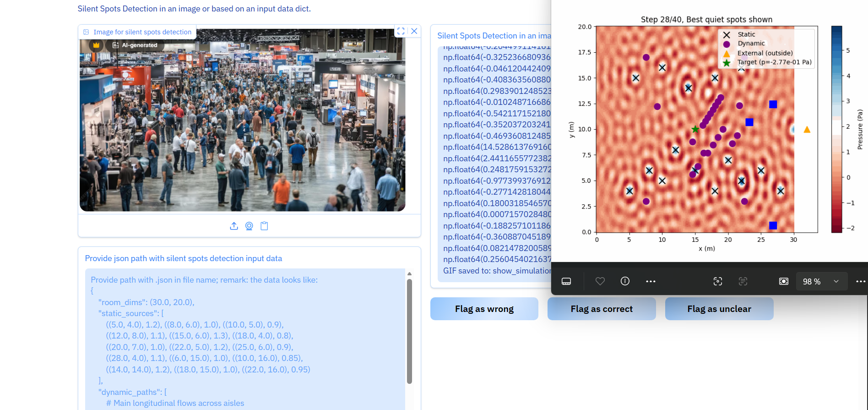Click the 'np.float64(-0.977399376912' output value
The height and width of the screenshot is (410, 868).
(x=497, y=181)
